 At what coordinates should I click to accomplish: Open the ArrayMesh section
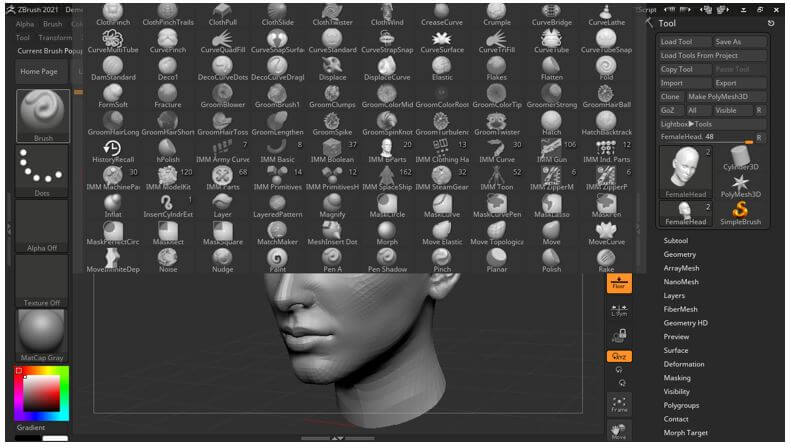point(681,268)
